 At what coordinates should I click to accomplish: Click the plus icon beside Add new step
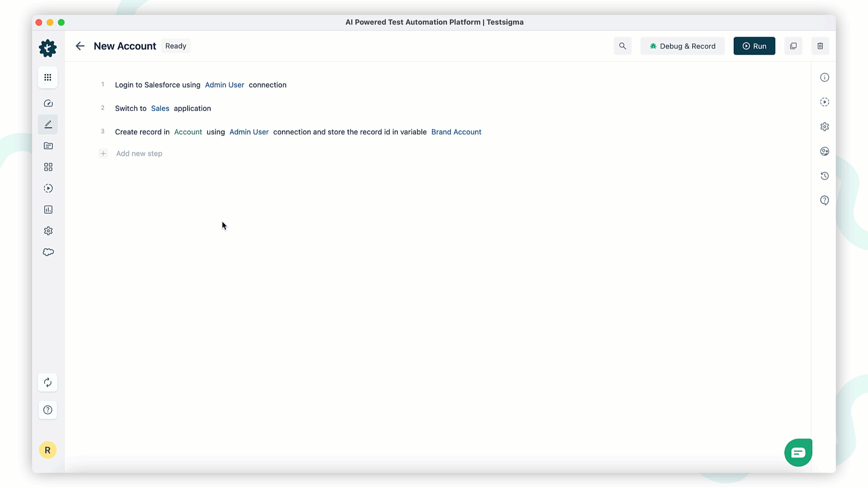(103, 154)
